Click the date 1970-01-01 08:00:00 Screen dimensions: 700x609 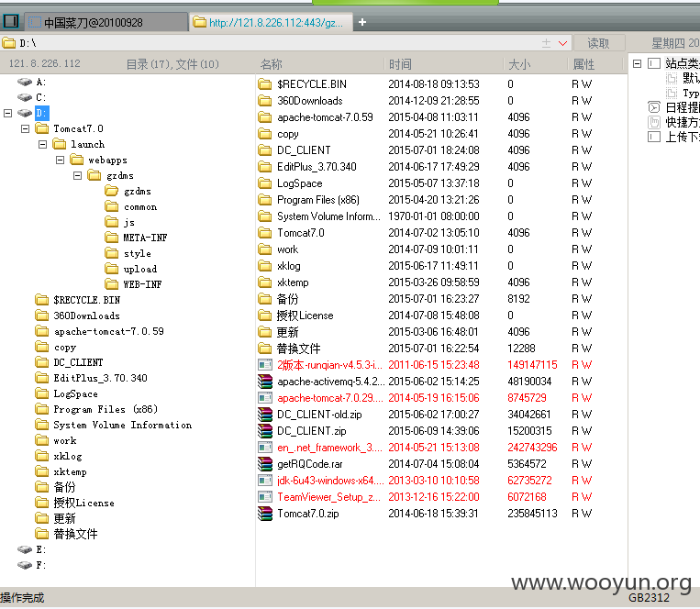click(x=433, y=216)
